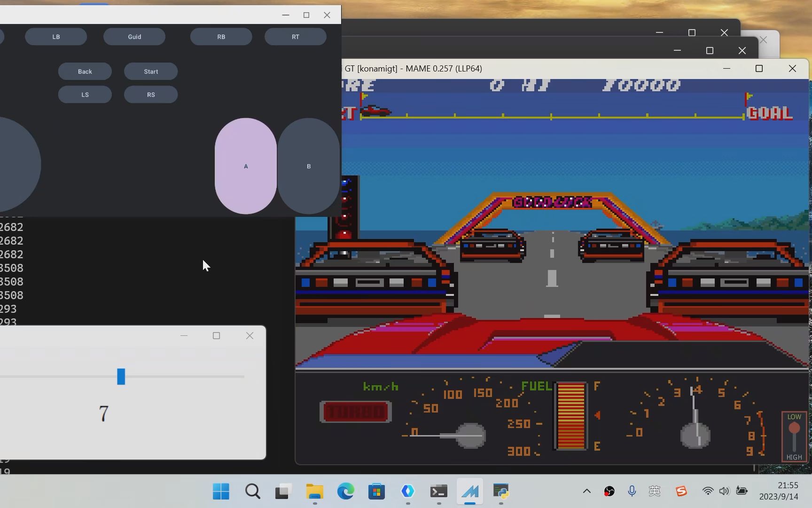Tap the highlighted A button

coord(246,166)
